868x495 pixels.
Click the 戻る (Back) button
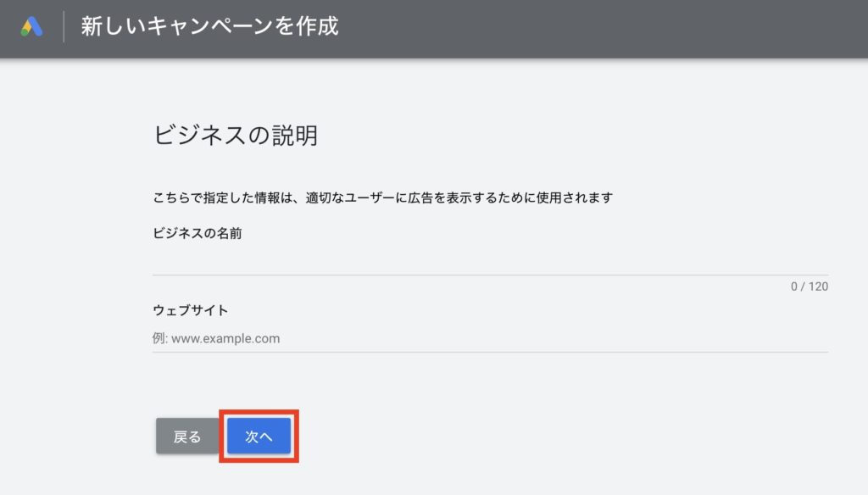click(x=187, y=437)
